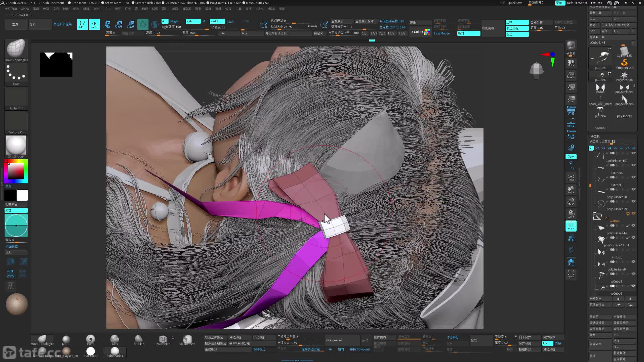Screen dimensions: 644x362
Task: Open the 首选项 (Preferences) menu
Action: pyautogui.click(x=187, y=9)
